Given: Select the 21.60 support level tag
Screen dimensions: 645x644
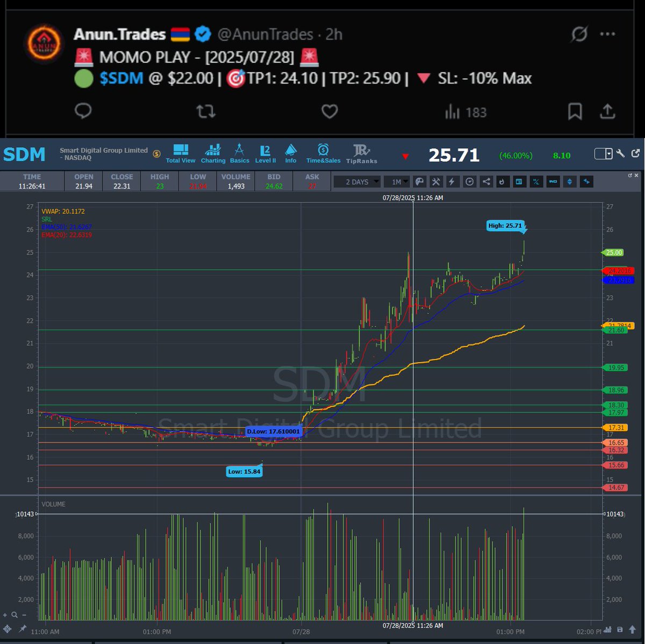Looking at the screenshot, I should [x=616, y=330].
